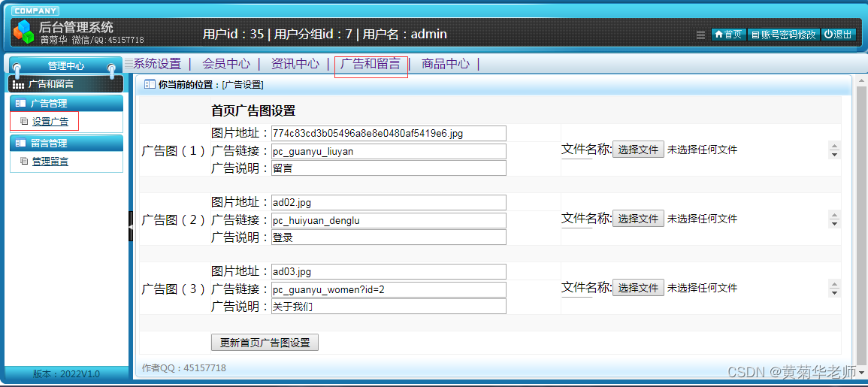Click the 广告图（2）row label

(x=174, y=219)
